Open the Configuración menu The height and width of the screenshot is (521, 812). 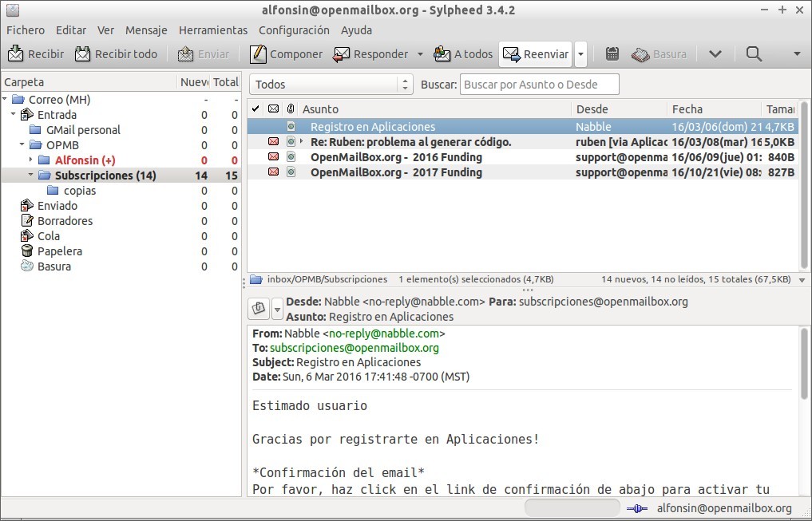(x=294, y=30)
